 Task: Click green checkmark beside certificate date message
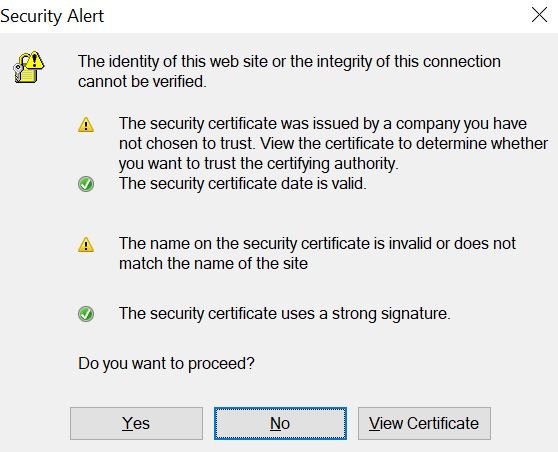click(86, 184)
